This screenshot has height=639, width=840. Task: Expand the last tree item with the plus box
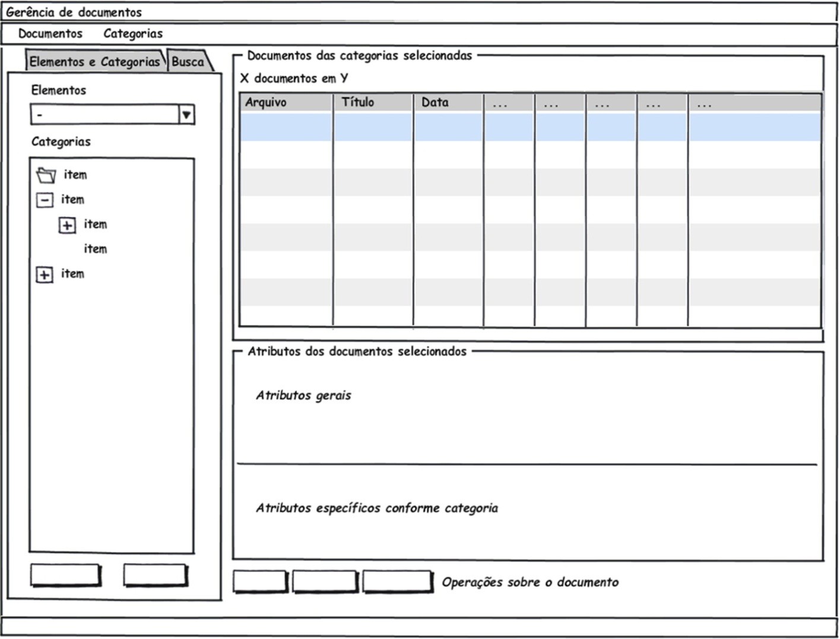(45, 275)
